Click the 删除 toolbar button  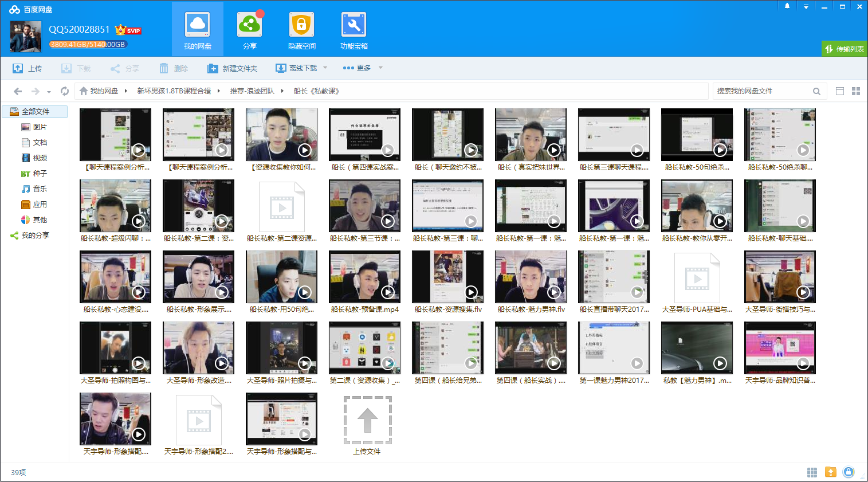pyautogui.click(x=174, y=68)
